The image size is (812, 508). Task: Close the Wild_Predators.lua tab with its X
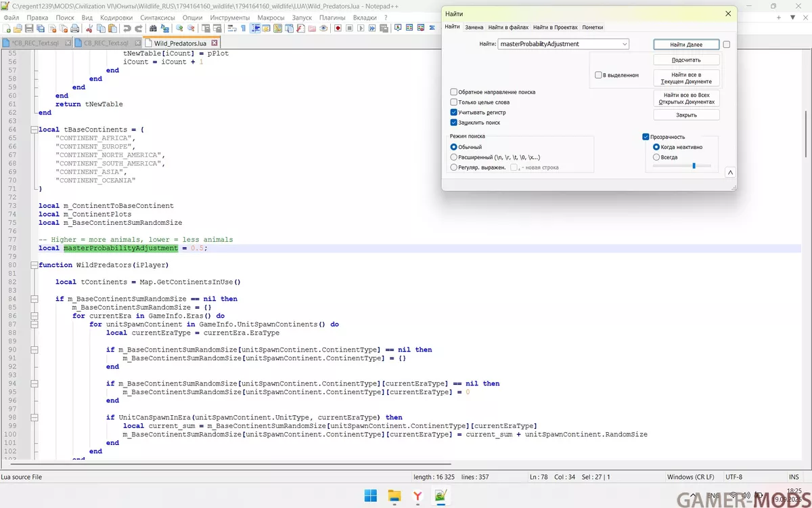pyautogui.click(x=213, y=43)
